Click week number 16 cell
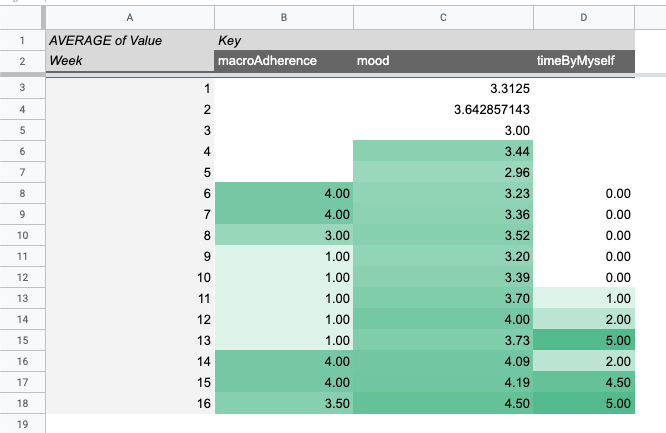Viewport: 666px width, 433px height. point(130,403)
